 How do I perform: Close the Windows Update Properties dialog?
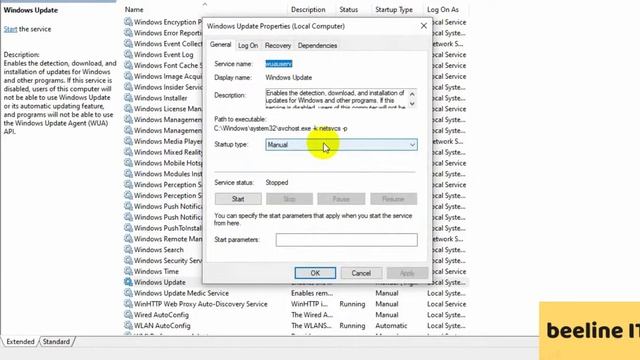pyautogui.click(x=424, y=26)
